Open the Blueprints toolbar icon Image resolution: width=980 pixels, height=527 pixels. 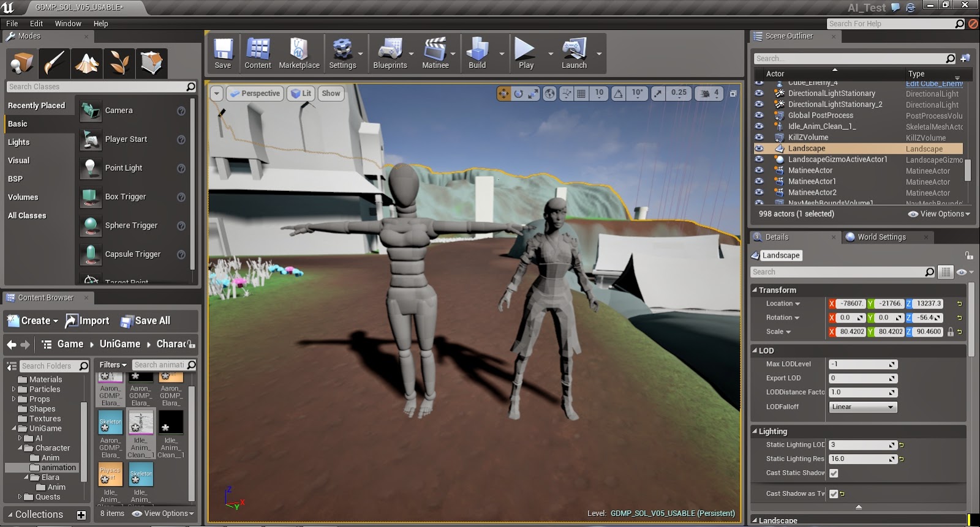(390, 54)
